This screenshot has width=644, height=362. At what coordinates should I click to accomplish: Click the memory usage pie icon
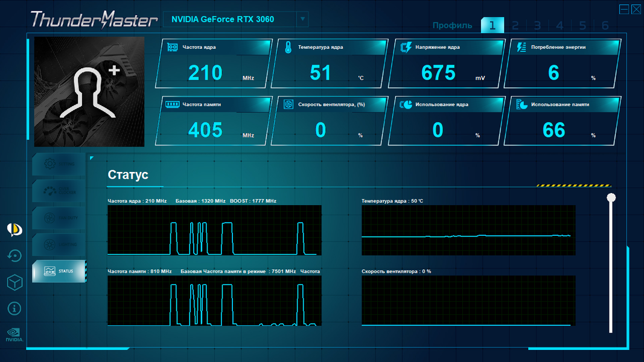click(x=521, y=104)
